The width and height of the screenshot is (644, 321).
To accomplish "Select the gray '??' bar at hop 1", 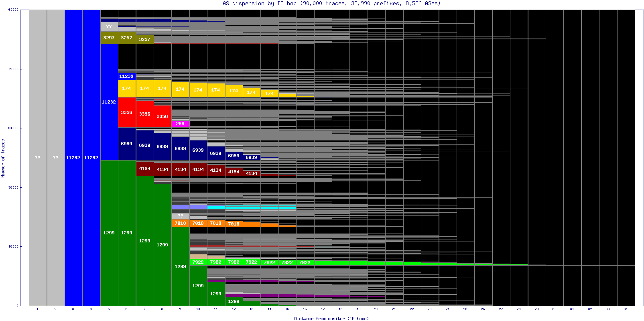I will (x=38, y=158).
